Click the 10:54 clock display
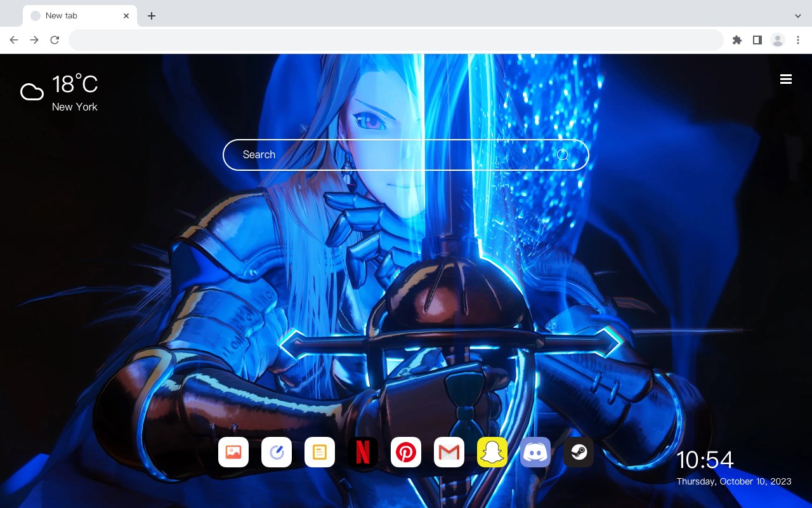The width and height of the screenshot is (812, 508). [705, 460]
